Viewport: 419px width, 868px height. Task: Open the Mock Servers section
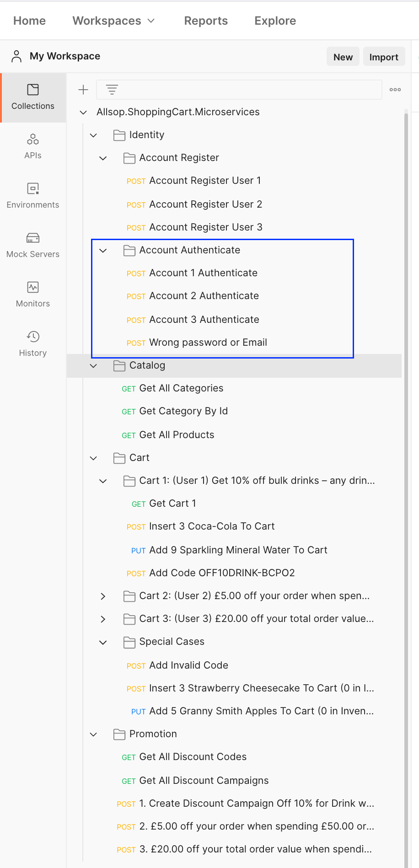pyautogui.click(x=33, y=245)
